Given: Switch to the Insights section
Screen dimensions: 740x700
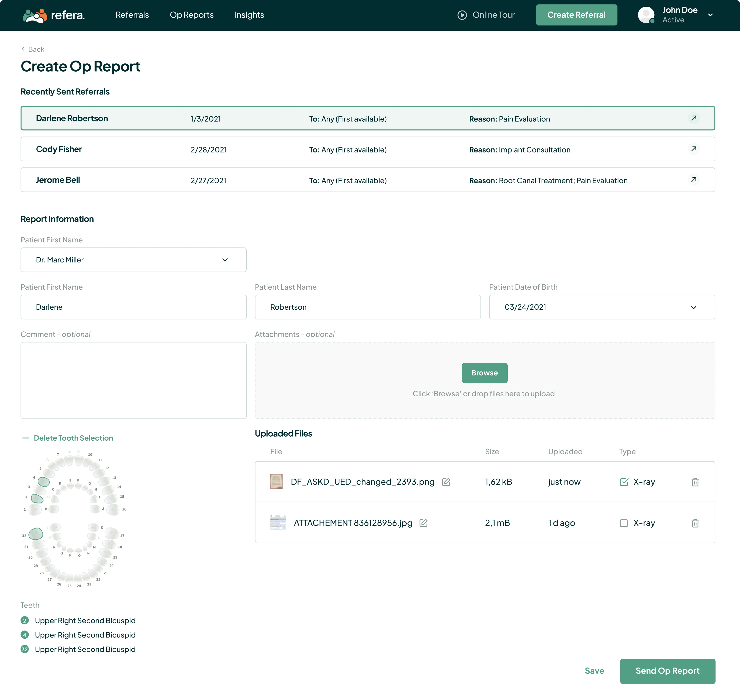Looking at the screenshot, I should (249, 15).
